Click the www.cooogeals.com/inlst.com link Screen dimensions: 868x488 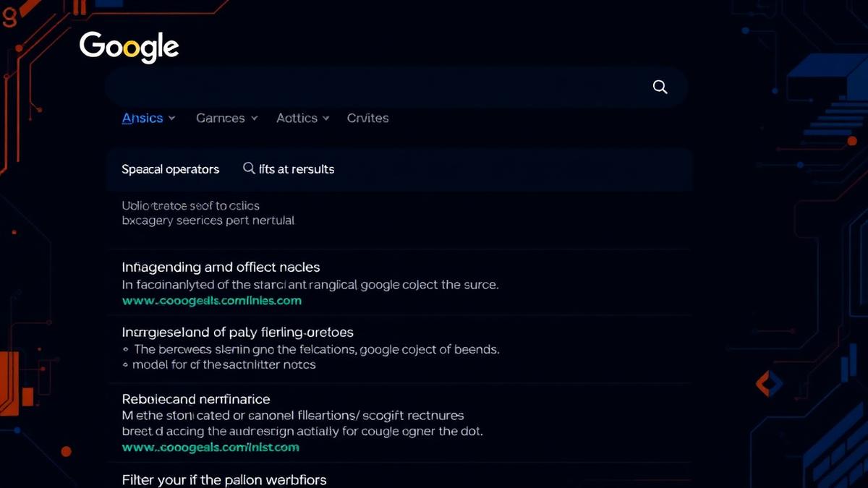pyautogui.click(x=210, y=448)
